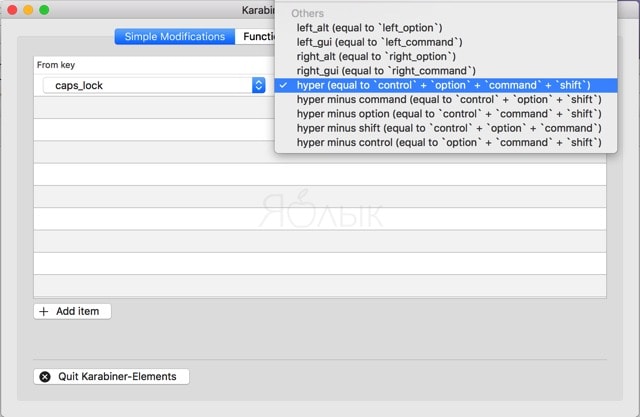This screenshot has height=417, width=640.
Task: Open the caps_lock From key dropdown
Action: coord(154,85)
